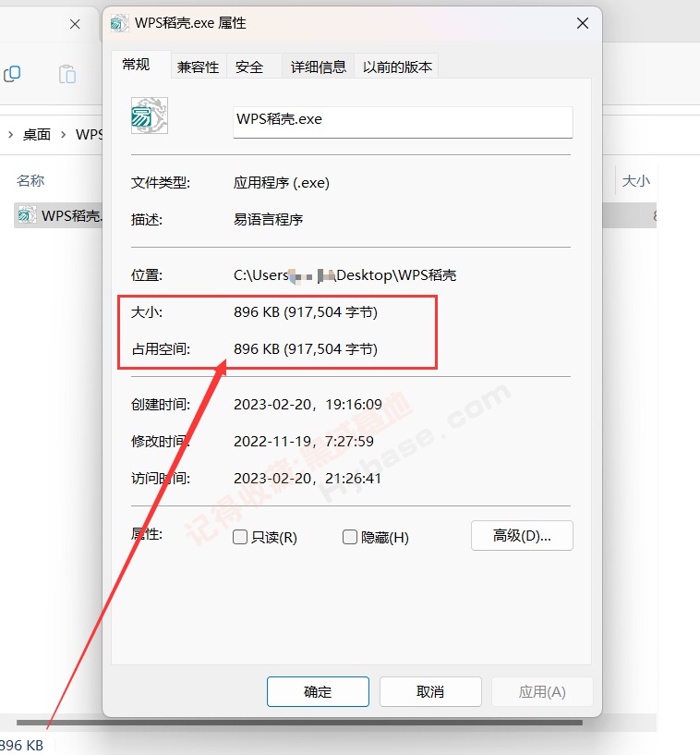Click the WPS breadcrumb folder in Explorer
700x755 pixels.
click(89, 134)
